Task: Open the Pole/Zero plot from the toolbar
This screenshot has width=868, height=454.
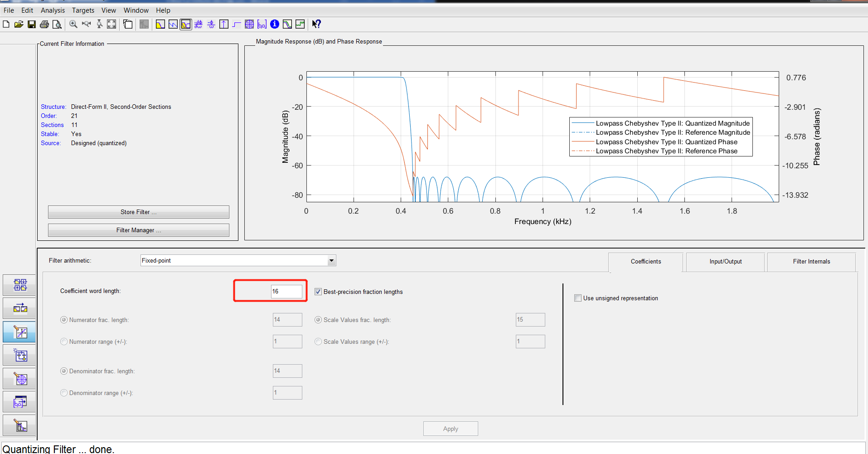Action: [x=249, y=24]
